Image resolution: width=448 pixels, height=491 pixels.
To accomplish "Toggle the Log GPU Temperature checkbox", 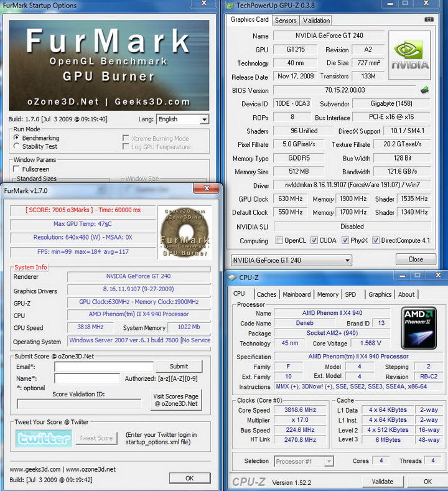I will 126,146.
